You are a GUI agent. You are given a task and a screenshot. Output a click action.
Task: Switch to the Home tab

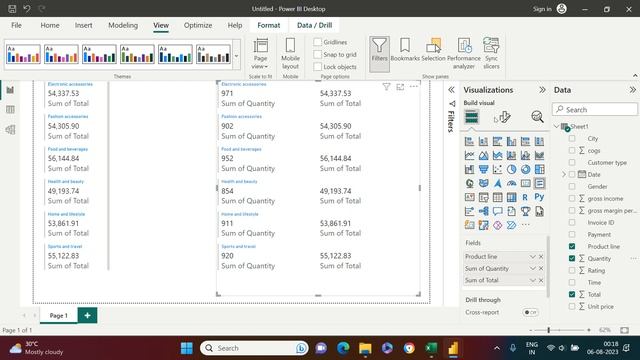click(50, 25)
